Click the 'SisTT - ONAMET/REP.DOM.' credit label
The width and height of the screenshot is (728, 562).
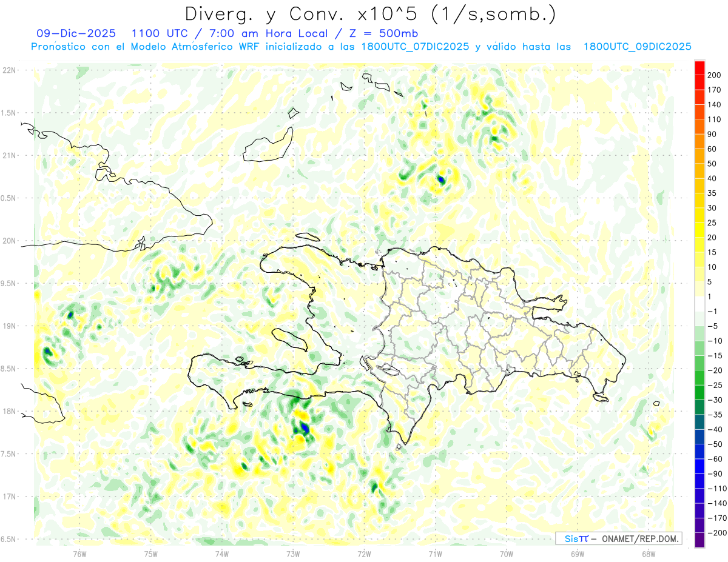[x=619, y=538]
